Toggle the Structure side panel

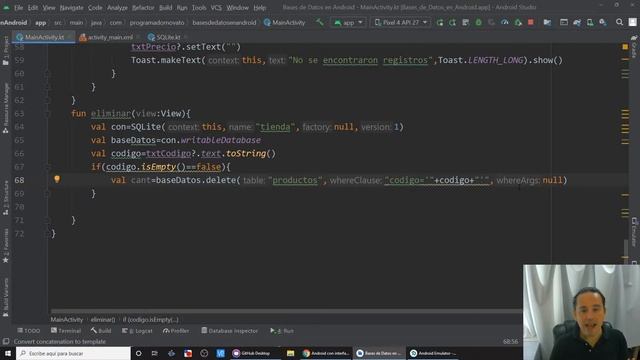[x=5, y=198]
